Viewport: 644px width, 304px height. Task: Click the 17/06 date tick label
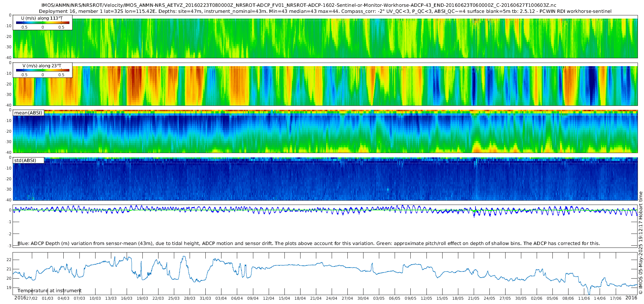click(x=615, y=298)
